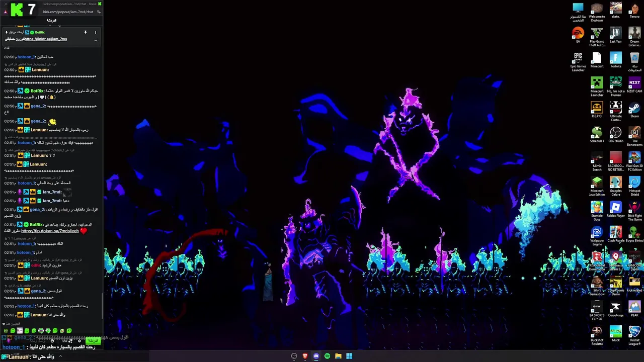Launch the Clash Royale desktop shortcut

(616, 234)
